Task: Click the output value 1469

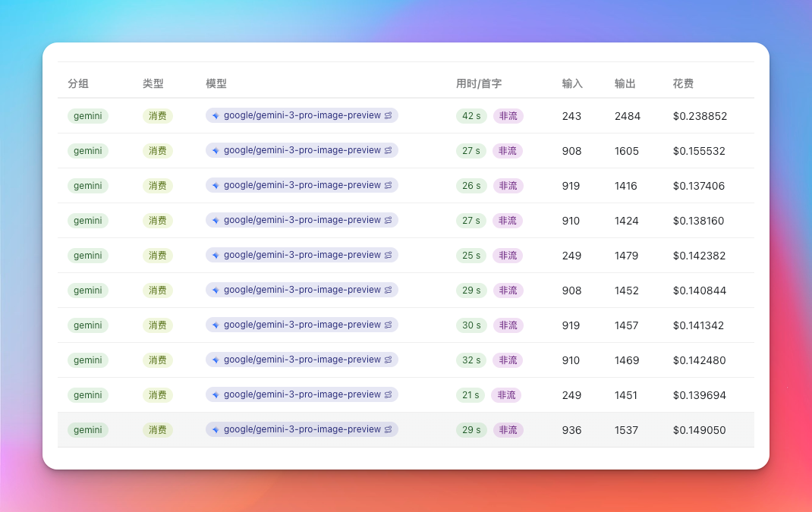Action: pos(627,360)
